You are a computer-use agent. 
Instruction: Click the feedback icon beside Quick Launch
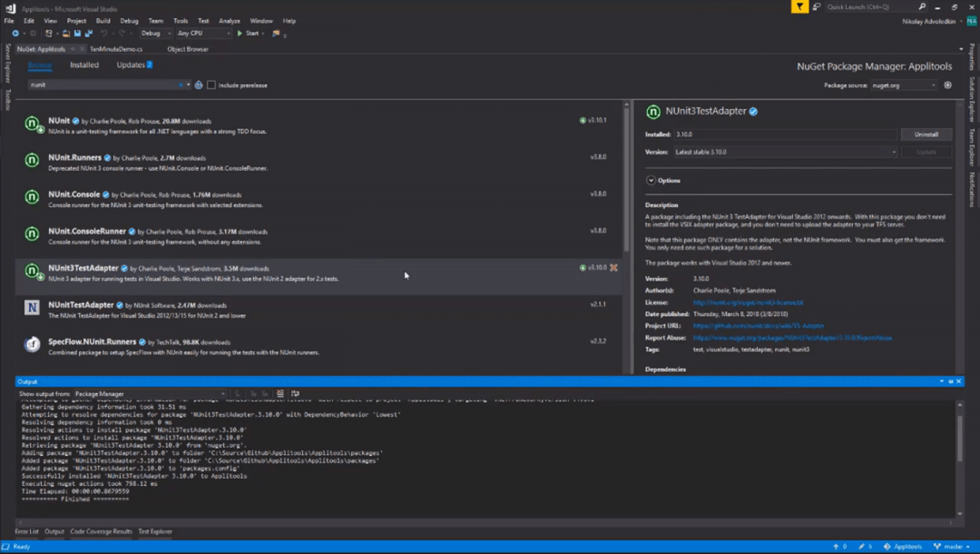817,6
